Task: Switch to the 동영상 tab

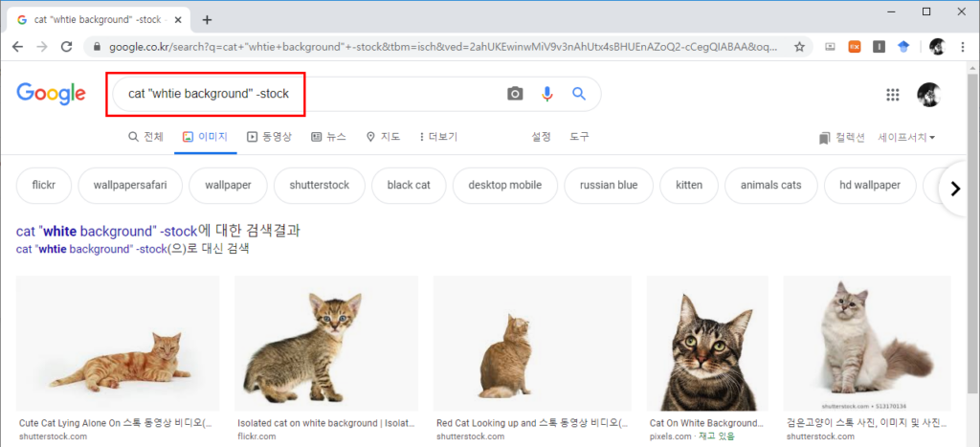Action: [x=269, y=137]
